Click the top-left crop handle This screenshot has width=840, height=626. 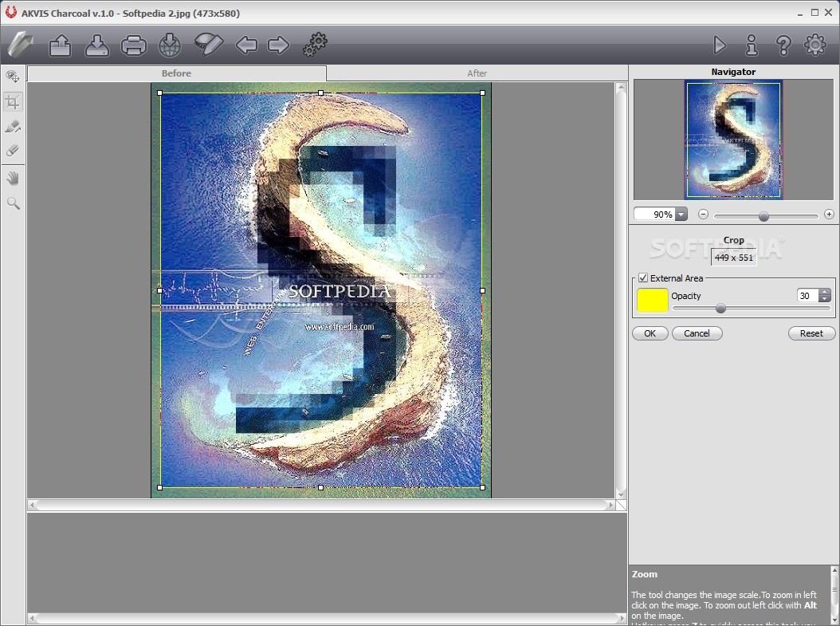click(160, 93)
